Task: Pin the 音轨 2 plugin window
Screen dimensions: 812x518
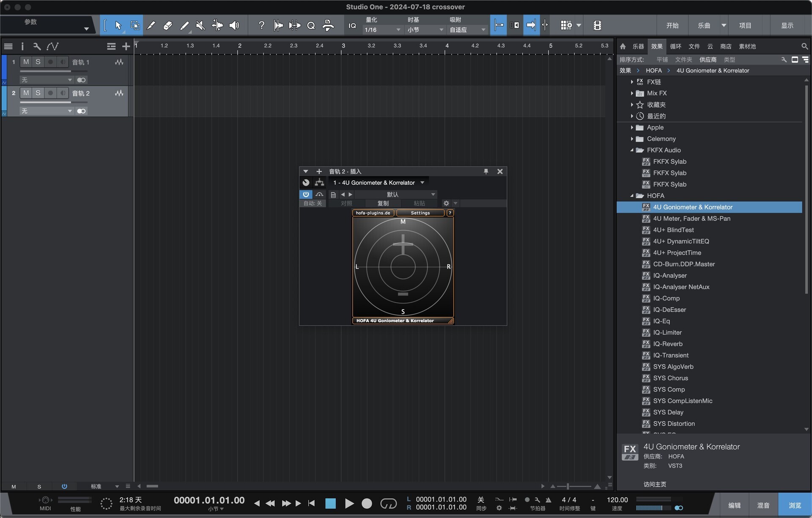Action: pos(486,171)
